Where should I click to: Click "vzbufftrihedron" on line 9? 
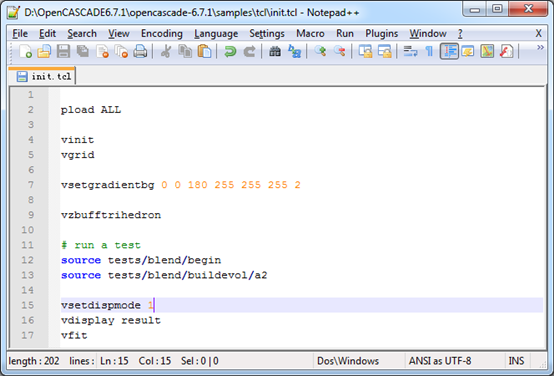111,215
